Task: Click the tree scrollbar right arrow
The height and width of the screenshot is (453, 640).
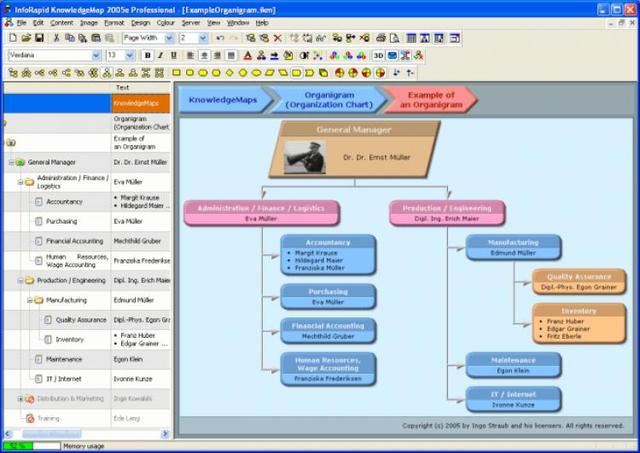Action: [165, 434]
